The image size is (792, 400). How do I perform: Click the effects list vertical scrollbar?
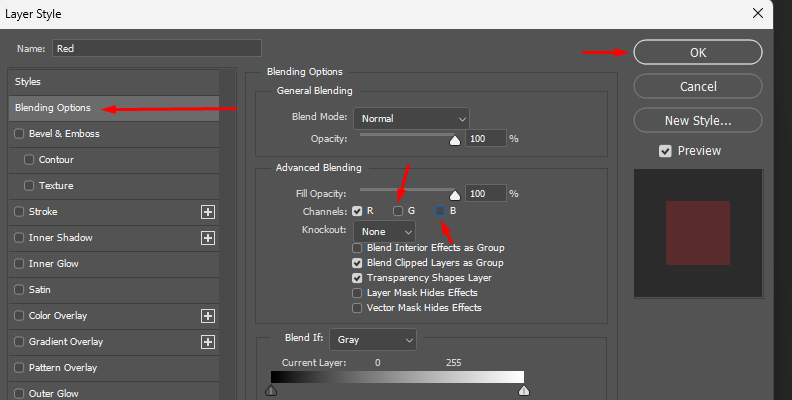pos(228,234)
